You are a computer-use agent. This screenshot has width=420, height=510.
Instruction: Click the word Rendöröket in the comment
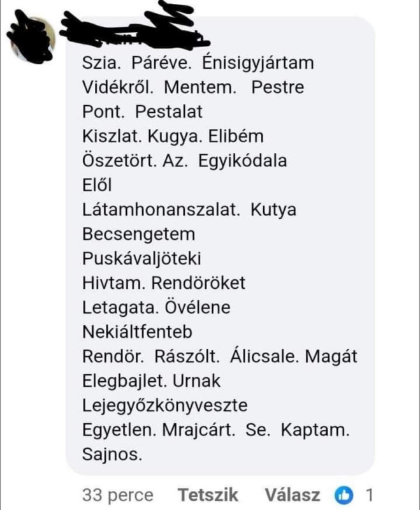[198, 282]
